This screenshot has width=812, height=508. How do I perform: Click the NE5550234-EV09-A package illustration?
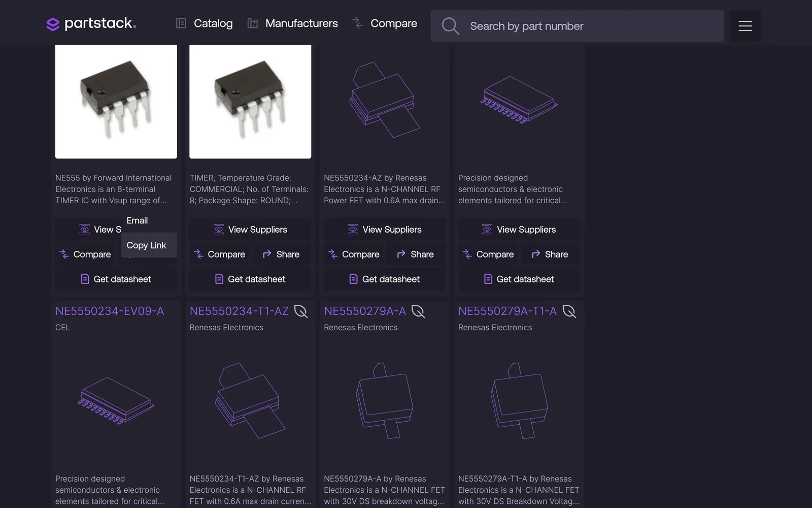click(116, 400)
